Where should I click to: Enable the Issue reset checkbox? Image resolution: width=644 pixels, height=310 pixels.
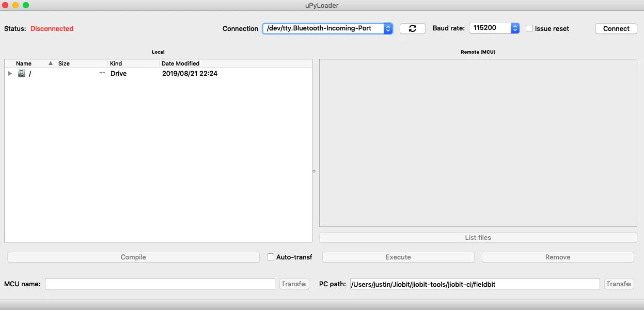click(529, 28)
